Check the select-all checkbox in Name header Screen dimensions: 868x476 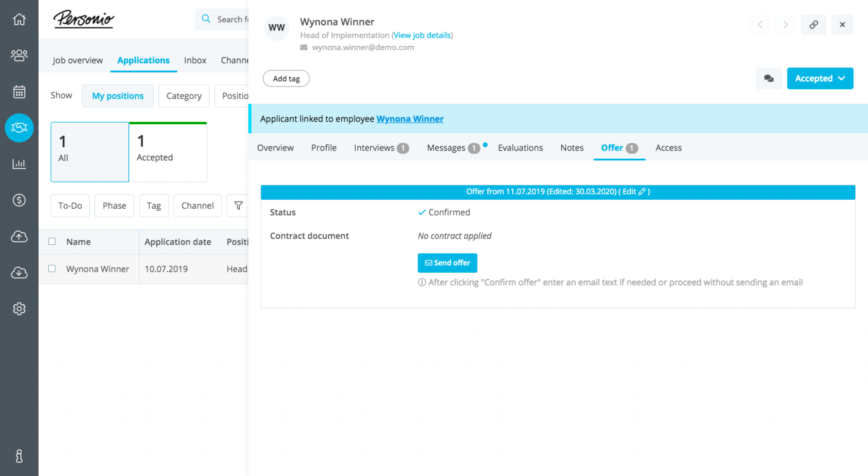[52, 241]
